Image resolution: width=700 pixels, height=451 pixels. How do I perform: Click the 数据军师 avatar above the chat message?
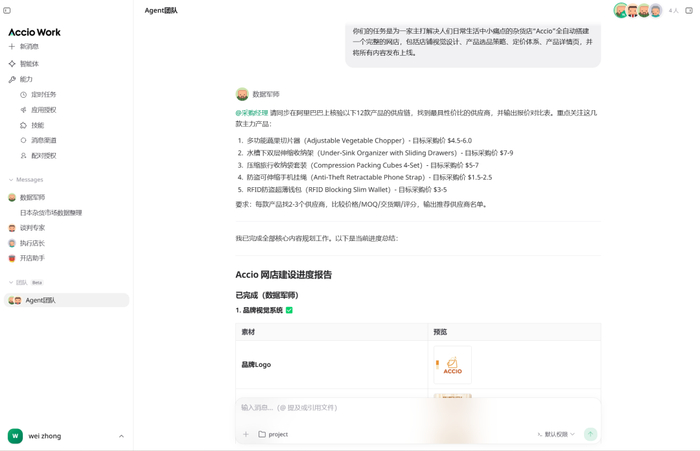(x=242, y=94)
